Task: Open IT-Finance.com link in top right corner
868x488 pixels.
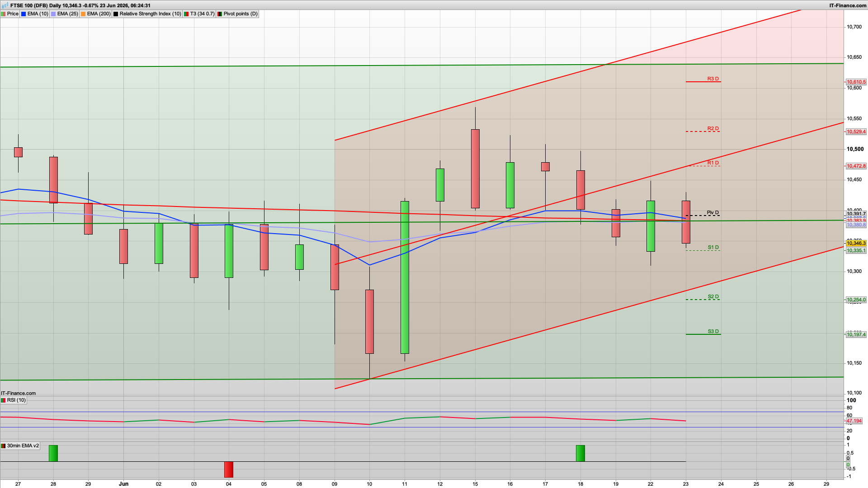Action: pos(848,5)
